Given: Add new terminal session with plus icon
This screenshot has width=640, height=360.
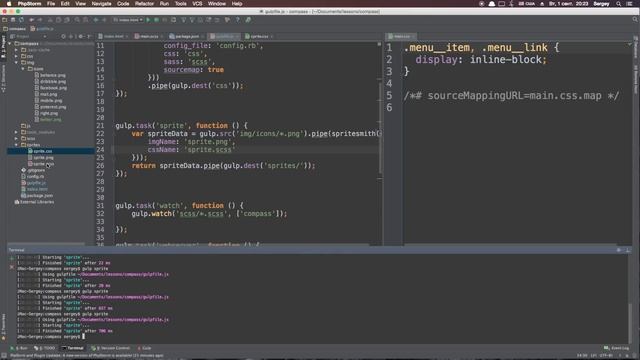Looking at the screenshot, I should [x=11, y=258].
